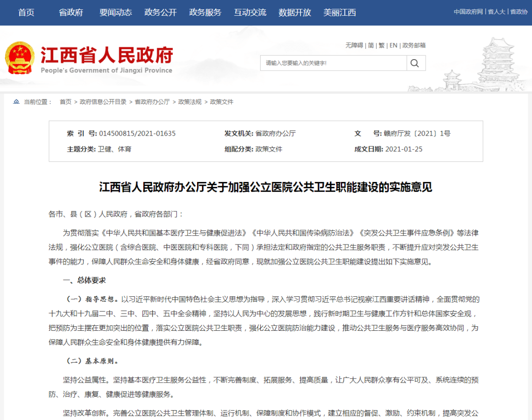Viewport: 532px width, 420px height.
Task: Go to 省政府办公厅 breadcrumb link
Action: 152,102
